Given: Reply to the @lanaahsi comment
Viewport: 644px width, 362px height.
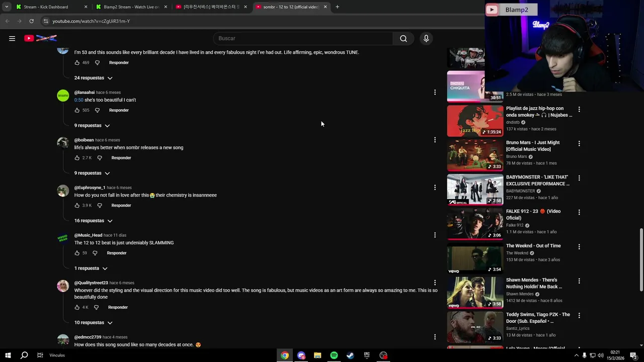Looking at the screenshot, I should point(119,110).
